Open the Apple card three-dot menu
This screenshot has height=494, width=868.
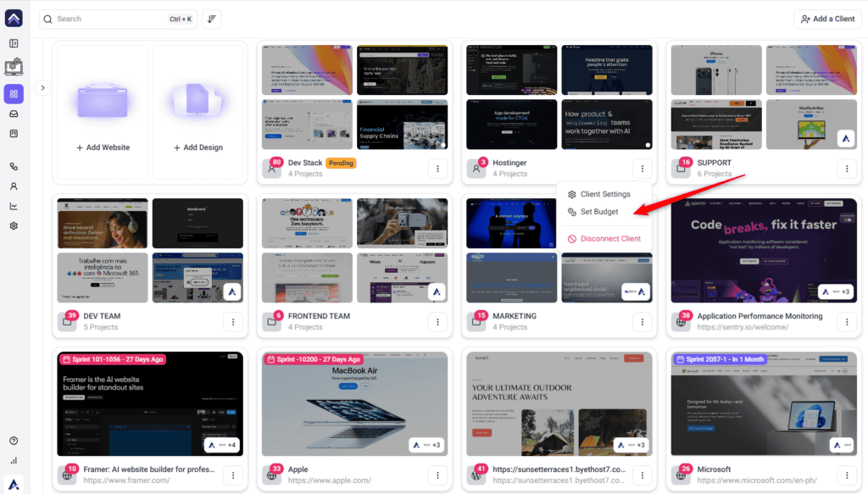[438, 475]
